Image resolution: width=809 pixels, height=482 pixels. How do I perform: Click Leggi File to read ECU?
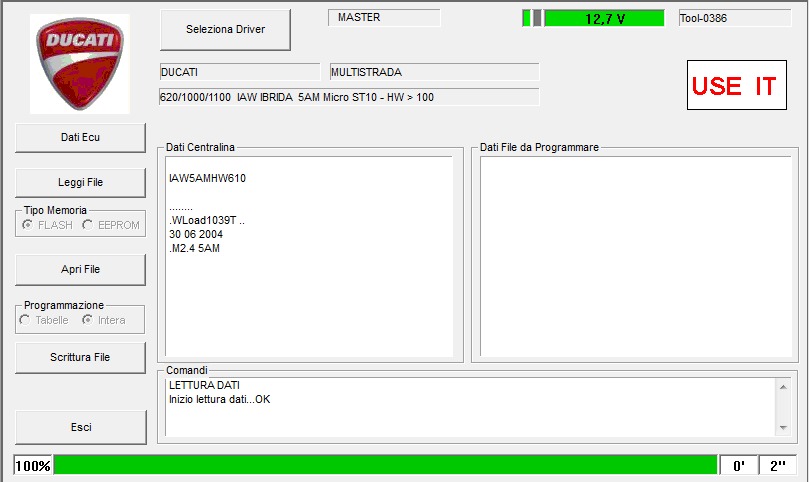(x=80, y=182)
